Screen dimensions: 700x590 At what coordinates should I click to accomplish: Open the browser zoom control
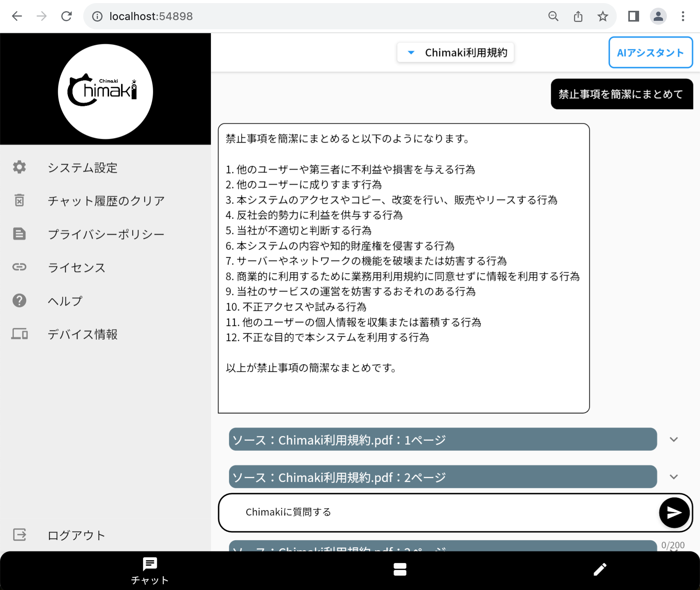553,16
